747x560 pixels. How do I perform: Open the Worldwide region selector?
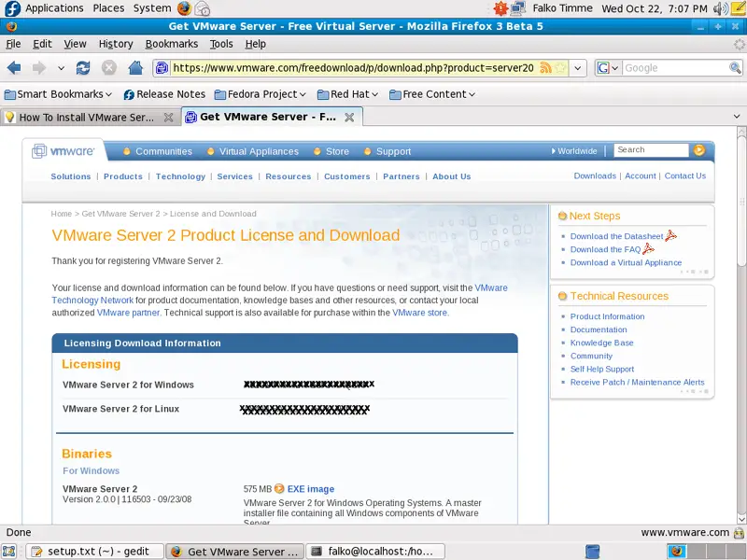574,151
